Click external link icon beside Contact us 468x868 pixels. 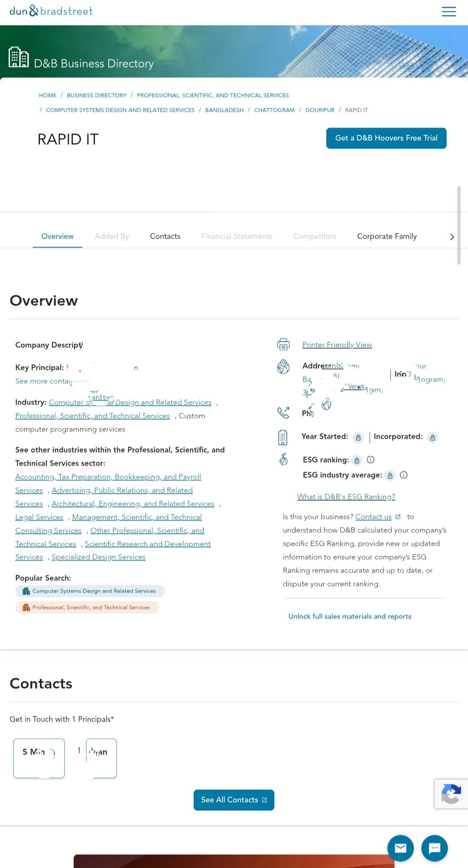tap(398, 517)
